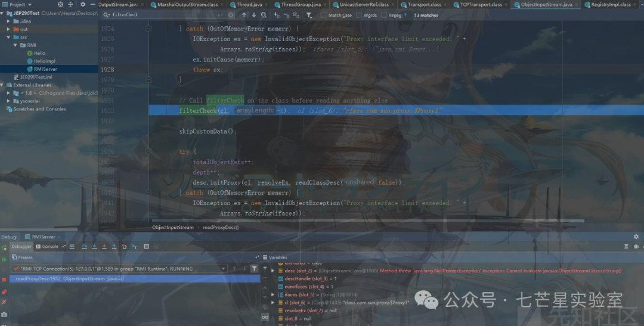Take thread dump with camera icon
This screenshot has height=326, width=644.
(x=4, y=315)
